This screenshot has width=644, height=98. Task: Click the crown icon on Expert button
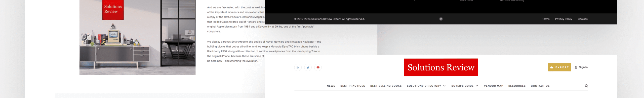552,67
